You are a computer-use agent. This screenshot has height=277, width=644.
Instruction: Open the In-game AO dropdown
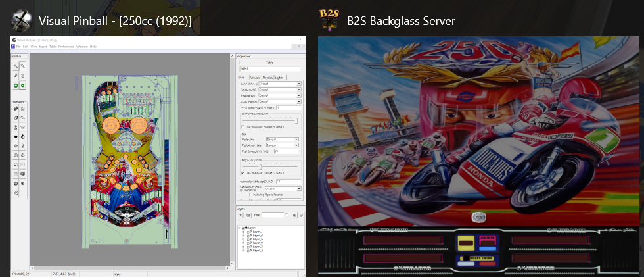(x=280, y=96)
